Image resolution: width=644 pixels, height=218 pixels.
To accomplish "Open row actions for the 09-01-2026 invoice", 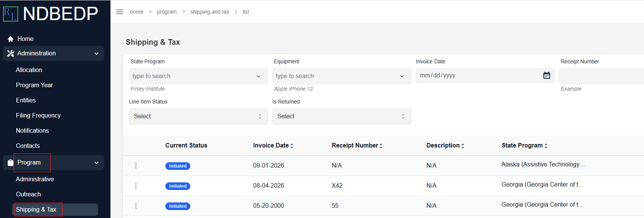I will [x=136, y=166].
